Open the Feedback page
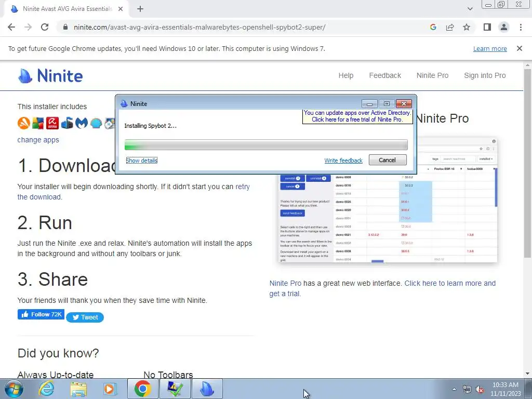The image size is (532, 399). pyautogui.click(x=385, y=75)
